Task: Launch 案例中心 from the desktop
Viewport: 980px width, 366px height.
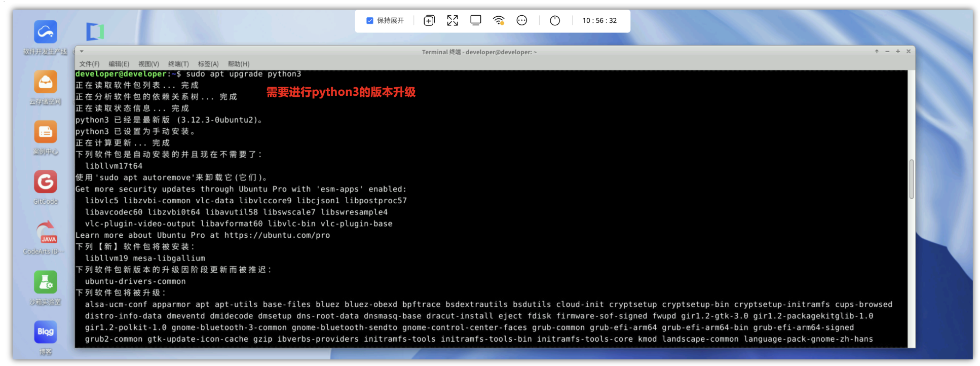Action: pyautogui.click(x=45, y=132)
